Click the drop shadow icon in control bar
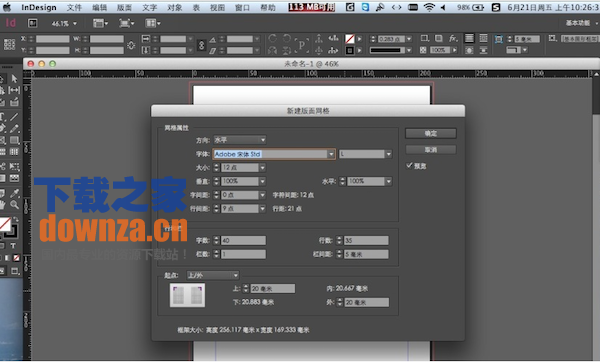This screenshot has width=600, height=362. pos(439,38)
